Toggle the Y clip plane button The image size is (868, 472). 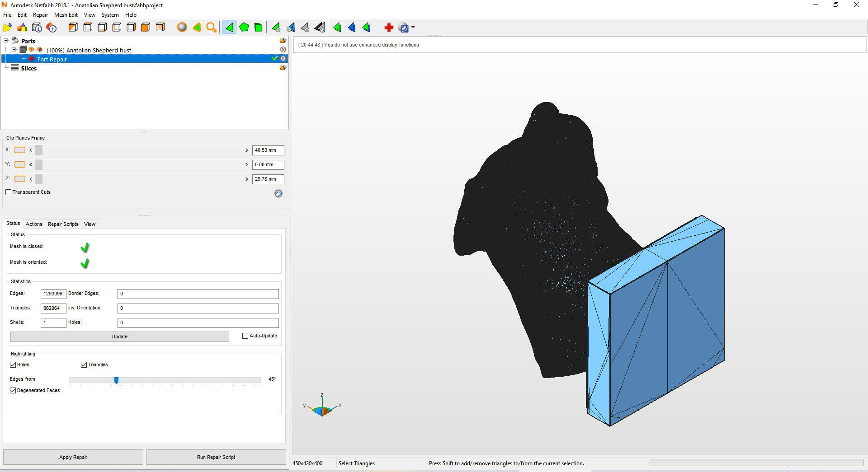click(20, 164)
